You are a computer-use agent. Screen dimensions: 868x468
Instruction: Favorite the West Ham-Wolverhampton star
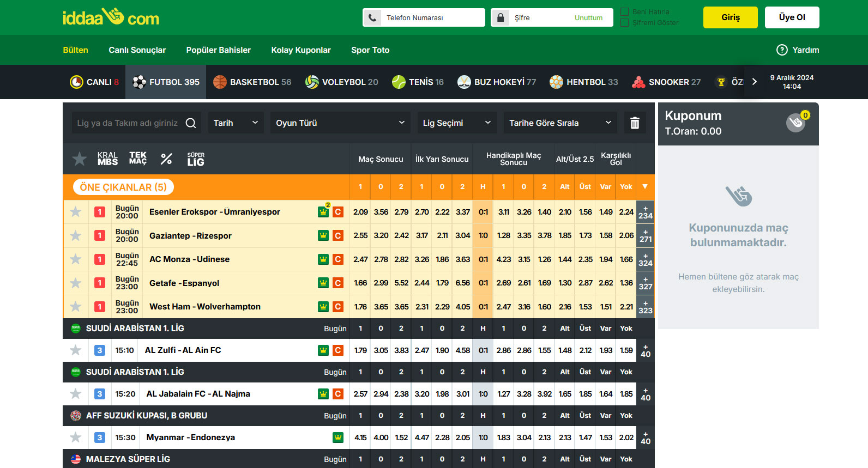tap(76, 307)
